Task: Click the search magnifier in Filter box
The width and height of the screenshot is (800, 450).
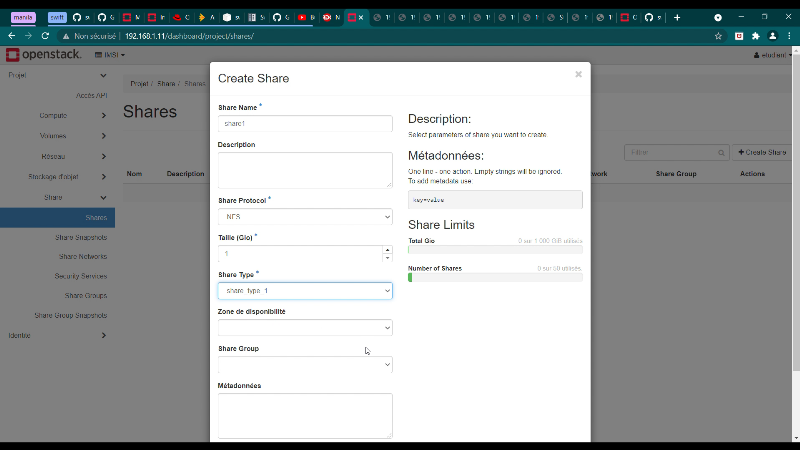Action: point(720,152)
